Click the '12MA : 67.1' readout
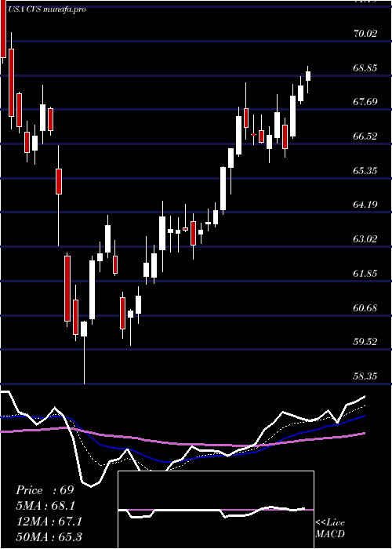The width and height of the screenshot is (392, 549). (x=49, y=522)
